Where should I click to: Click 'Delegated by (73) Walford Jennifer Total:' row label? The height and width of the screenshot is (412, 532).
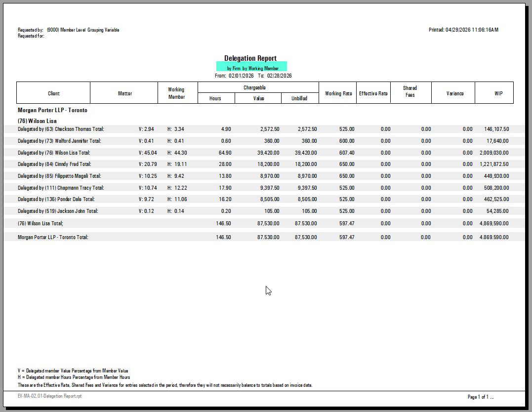coord(59,141)
